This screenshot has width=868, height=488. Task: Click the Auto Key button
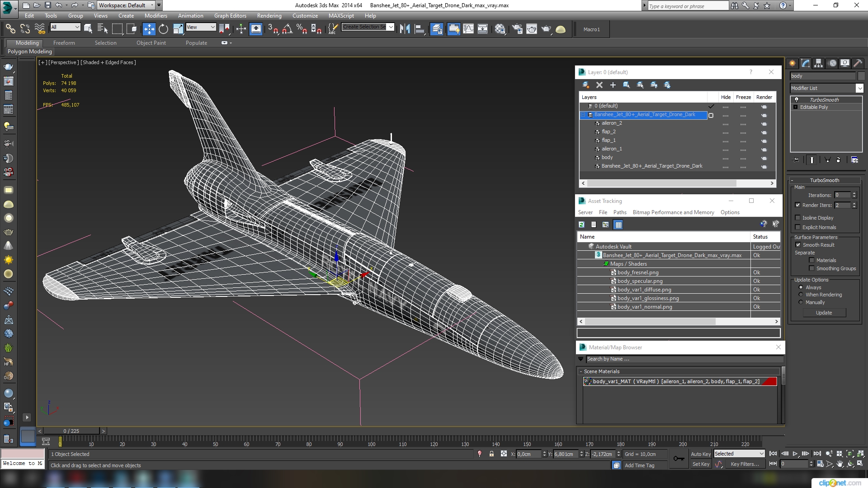[700, 454]
